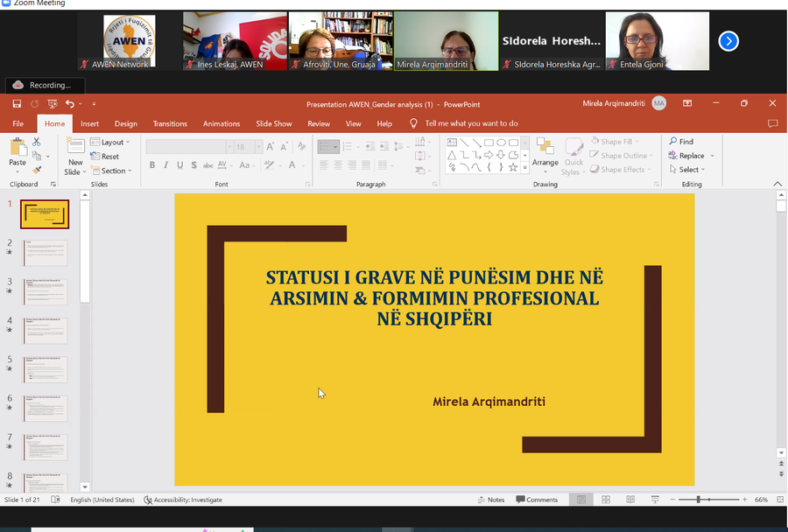Toggle the Comments pane in the status bar
The image size is (788, 532).
(x=537, y=500)
